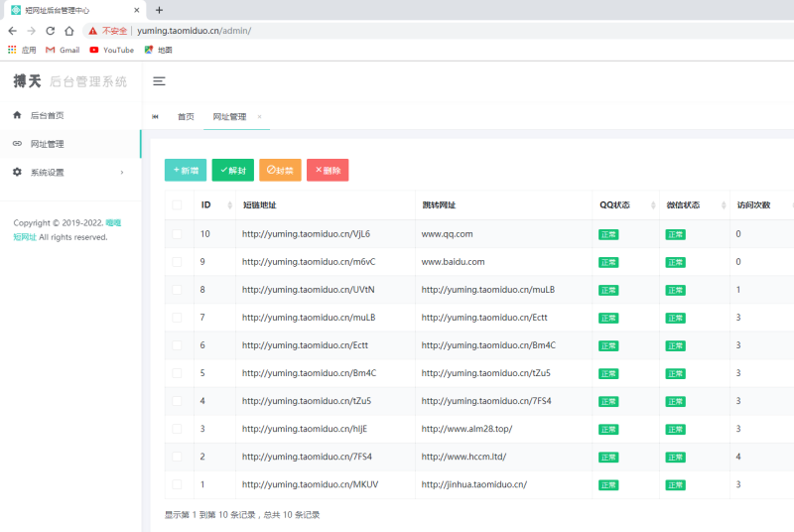Screen dimensions: 794x532
Task: Click tab scroll-left rewind icon
Action: point(155,116)
